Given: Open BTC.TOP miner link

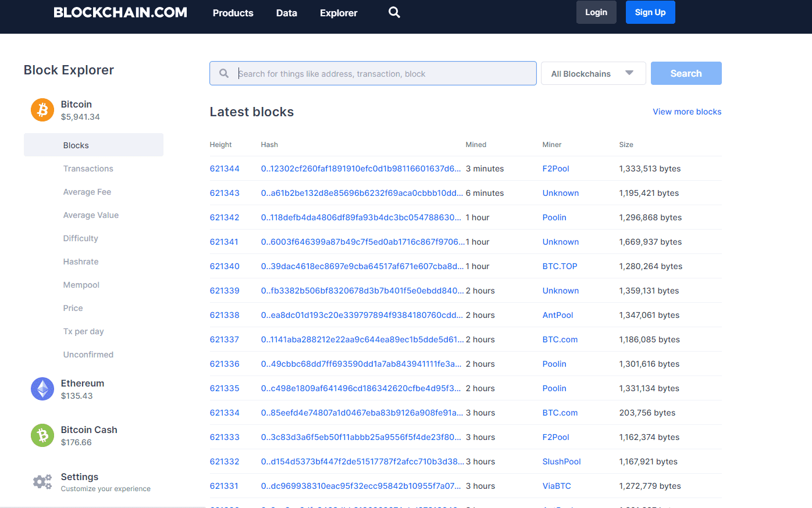Looking at the screenshot, I should (x=560, y=266).
